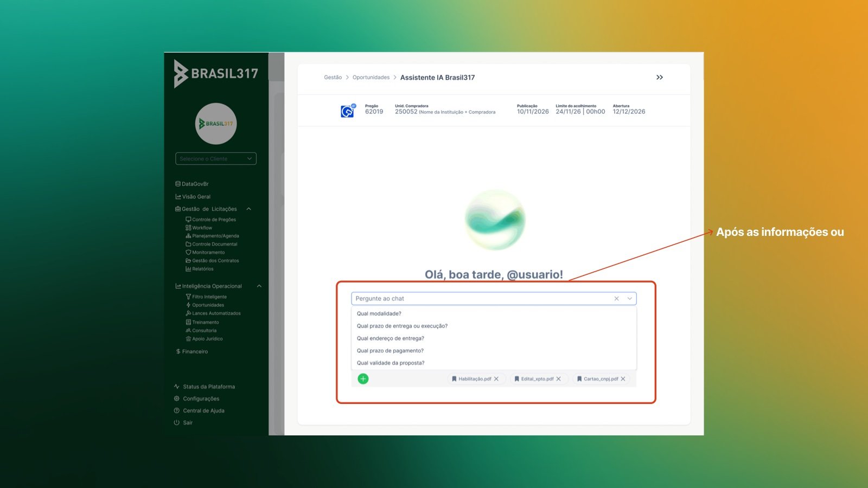Viewport: 868px width, 488px height.
Task: Open Lances Automatizados
Action: (213, 313)
